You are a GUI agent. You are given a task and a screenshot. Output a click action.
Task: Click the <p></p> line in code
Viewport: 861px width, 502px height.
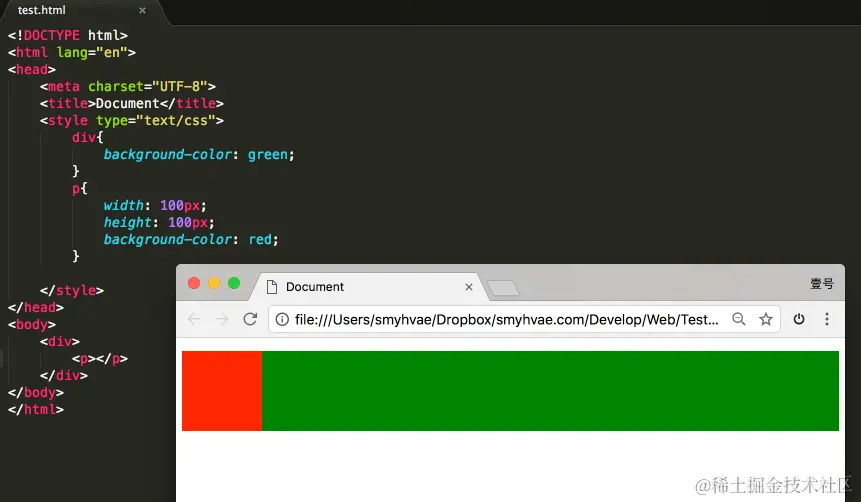click(100, 358)
